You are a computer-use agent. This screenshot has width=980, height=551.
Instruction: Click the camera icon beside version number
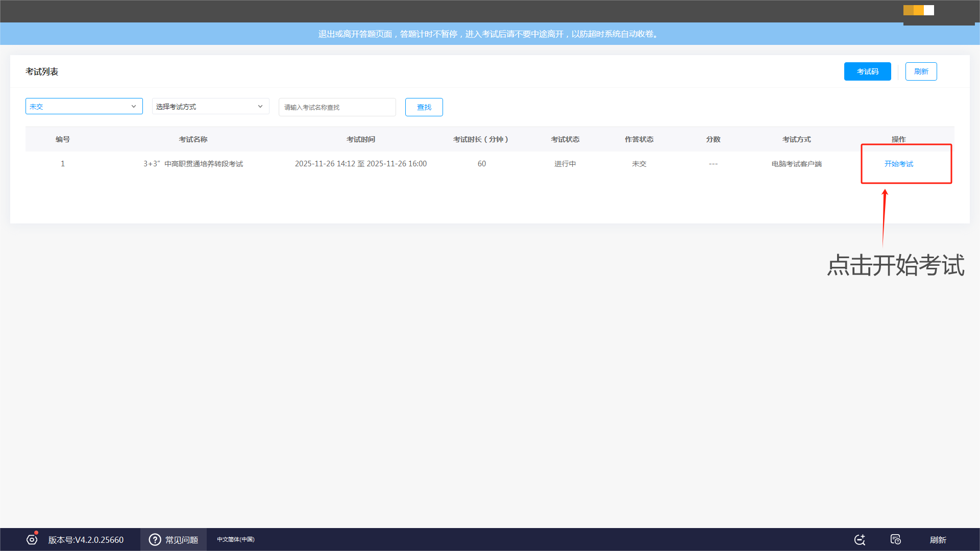[32, 539]
